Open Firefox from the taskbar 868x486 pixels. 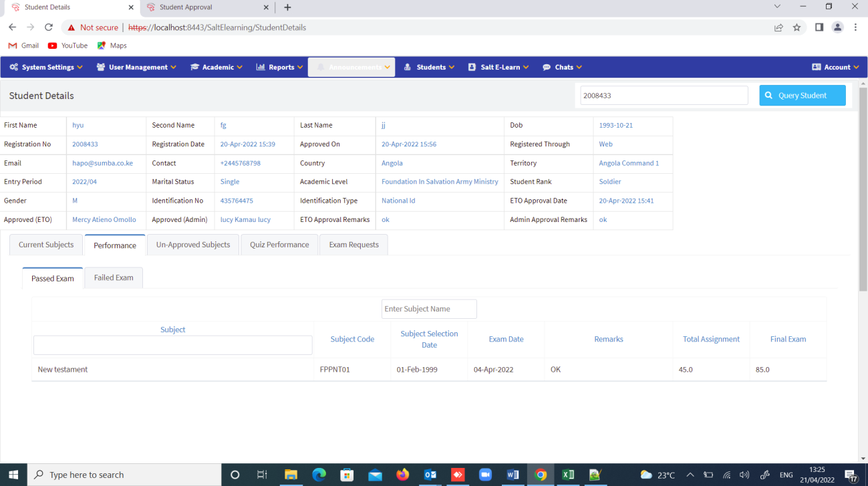tap(402, 475)
